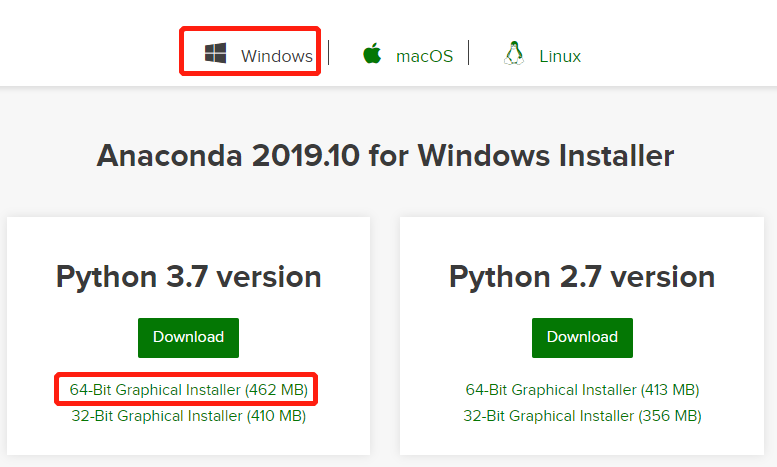Click the Anaconda 2019.10 for Windows Installer heading
Viewport: 777px width, 467px height.
[385, 156]
